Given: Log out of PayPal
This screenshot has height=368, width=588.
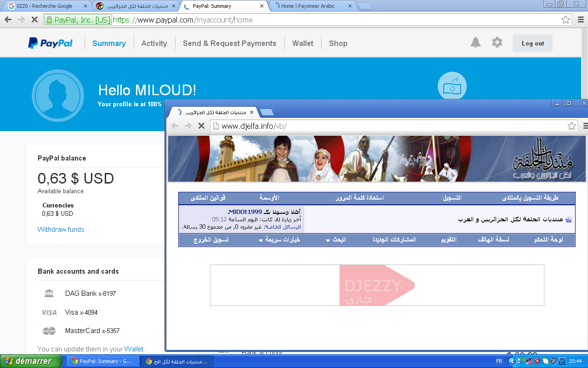Looking at the screenshot, I should (x=533, y=43).
